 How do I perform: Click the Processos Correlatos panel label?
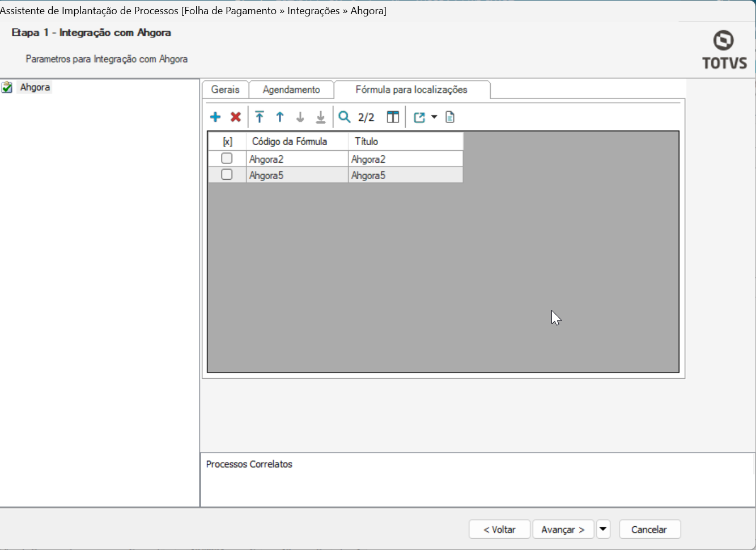(249, 464)
